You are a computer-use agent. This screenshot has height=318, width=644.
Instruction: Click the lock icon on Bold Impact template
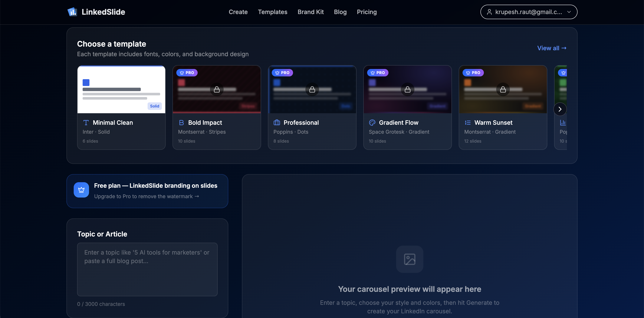pyautogui.click(x=217, y=89)
